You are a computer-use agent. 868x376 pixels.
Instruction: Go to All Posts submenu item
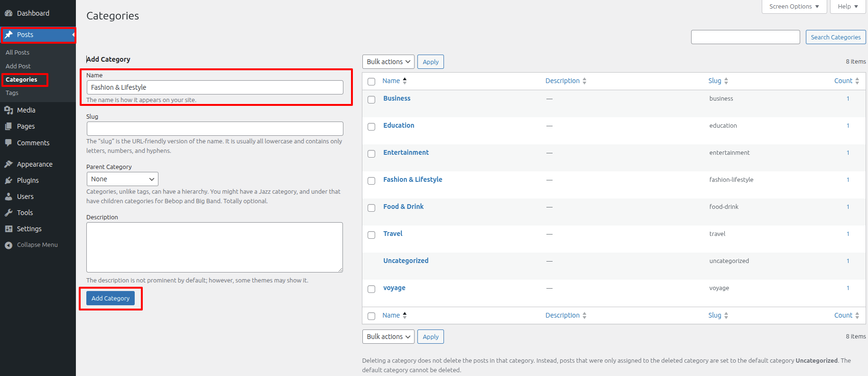point(18,52)
